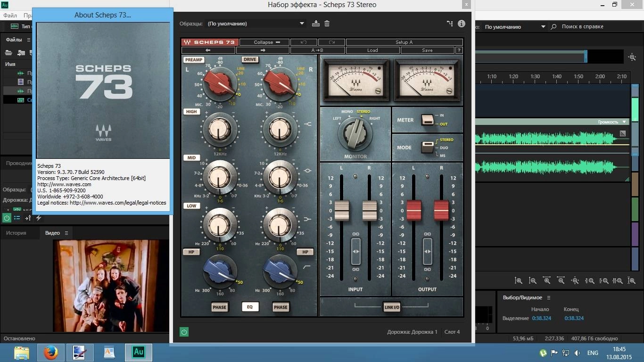This screenshot has height=362, width=644.
Task: Open Selection/View panel menu icon
Action: (x=549, y=297)
